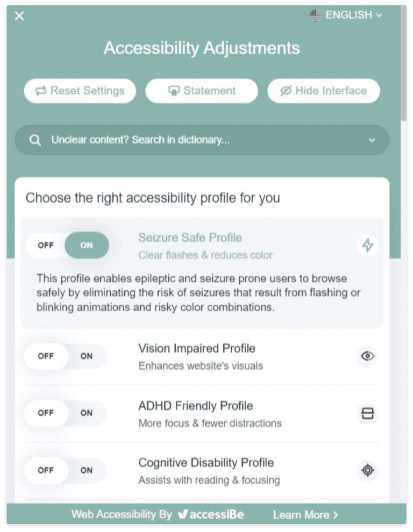Expand the dictionary search suggestions chevron
This screenshot has height=532, width=413.
point(371,140)
